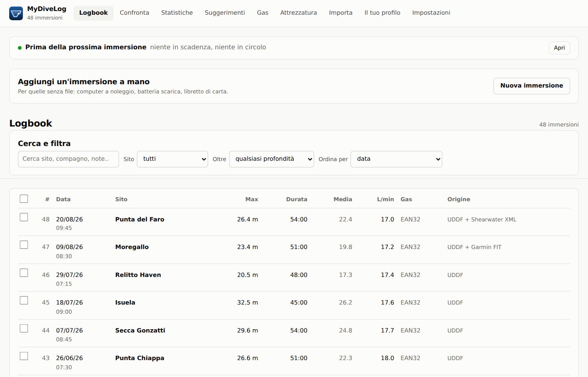Click the Media column header
The height and width of the screenshot is (377, 588).
343,199
